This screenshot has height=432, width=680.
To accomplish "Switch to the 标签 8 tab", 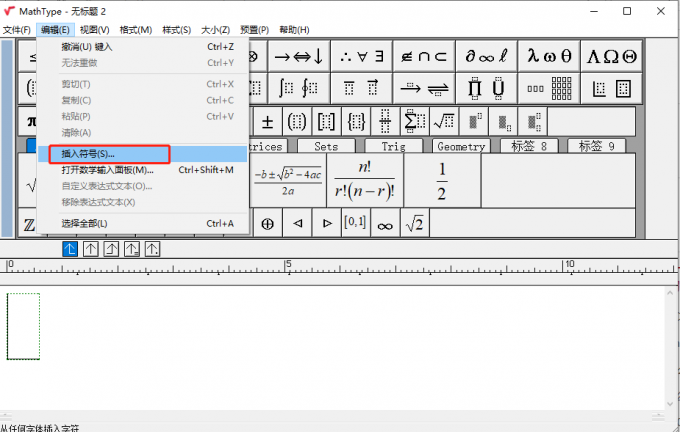I will pyautogui.click(x=529, y=147).
